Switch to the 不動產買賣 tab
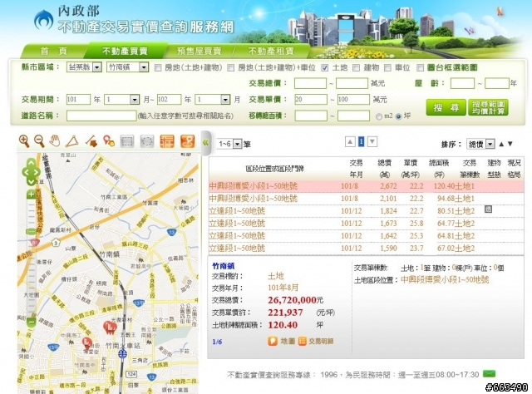Viewport: 532px width, 394px height. click(125, 52)
